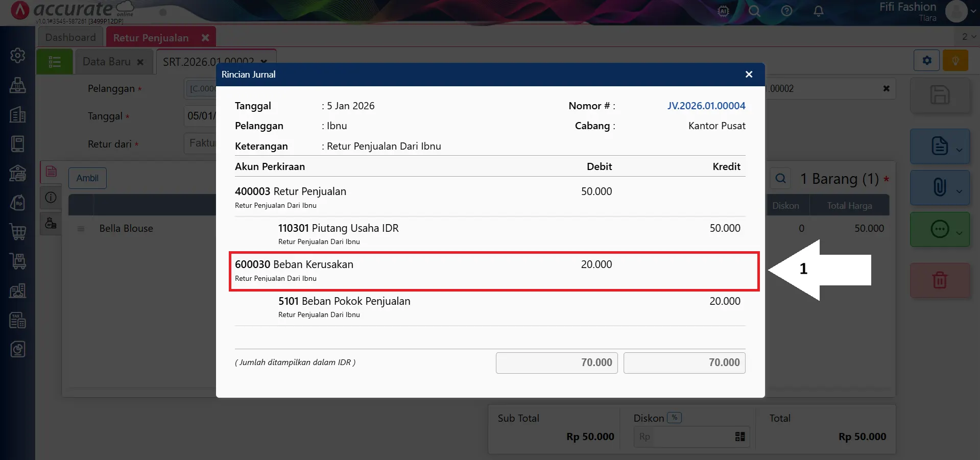Expand the green more-actions button dropdown
980x460 pixels.
pos(960,233)
